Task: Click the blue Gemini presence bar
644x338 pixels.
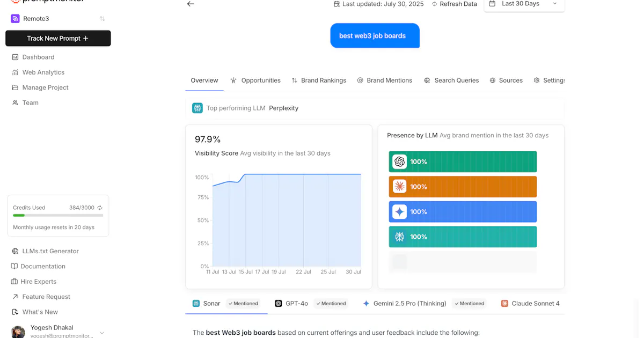Action: 463,212
